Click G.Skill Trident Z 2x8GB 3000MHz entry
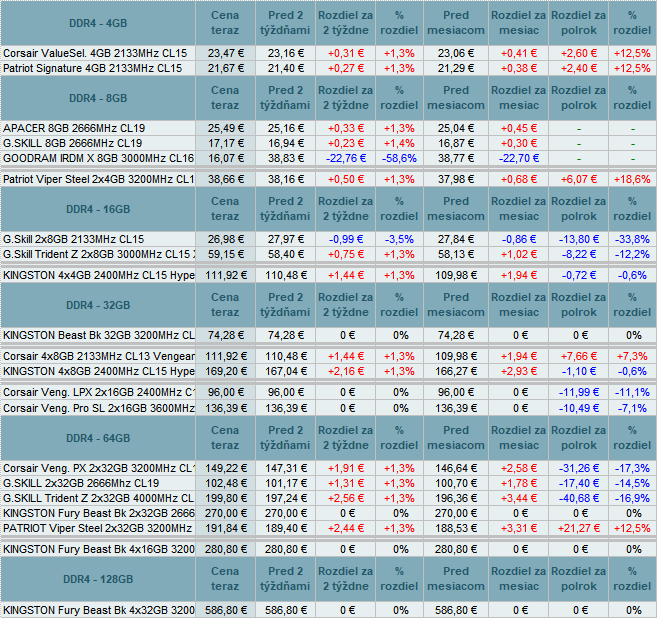Screen dimensions: 657x618 [98, 254]
